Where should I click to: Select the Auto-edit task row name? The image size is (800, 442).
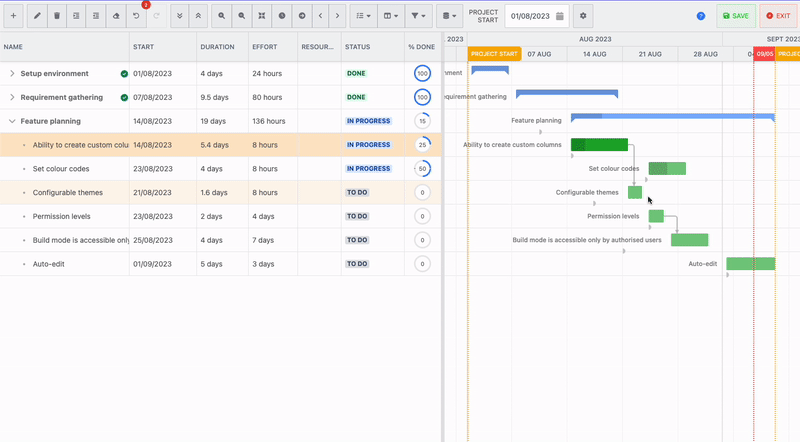[x=48, y=264]
